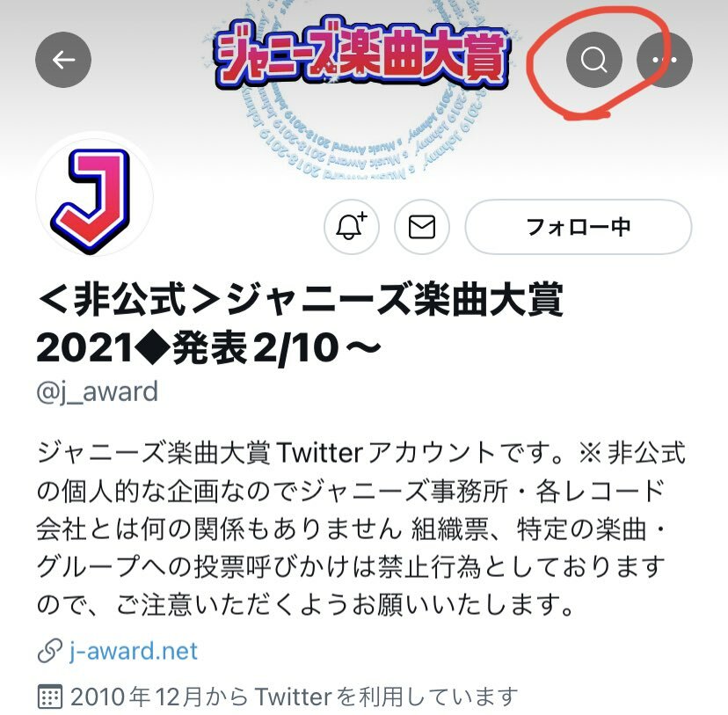Select the @j_award handle

[97, 392]
